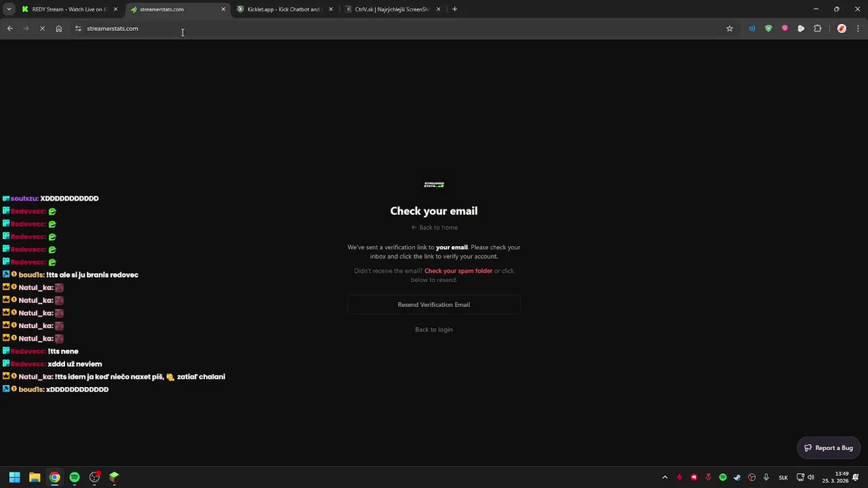This screenshot has height=488, width=868.
Task: Click boud1s last 'xDDDDDDDDDDDD' message
Action: click(x=77, y=390)
